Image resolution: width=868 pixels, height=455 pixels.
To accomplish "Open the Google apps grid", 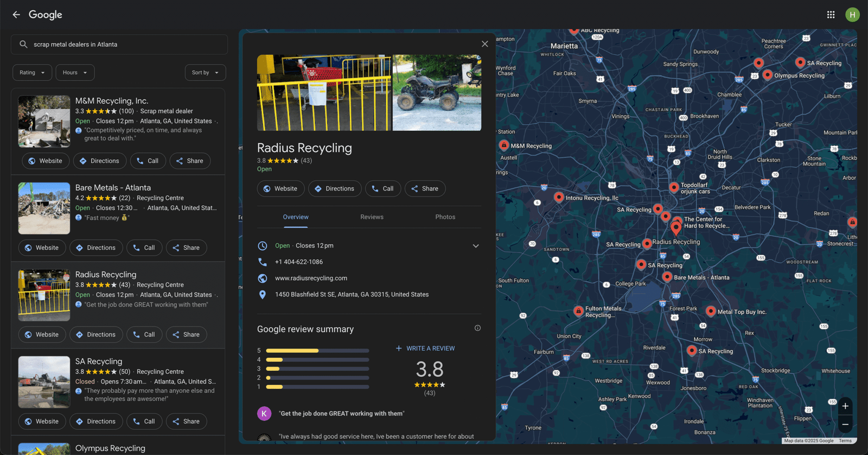I will pyautogui.click(x=831, y=15).
